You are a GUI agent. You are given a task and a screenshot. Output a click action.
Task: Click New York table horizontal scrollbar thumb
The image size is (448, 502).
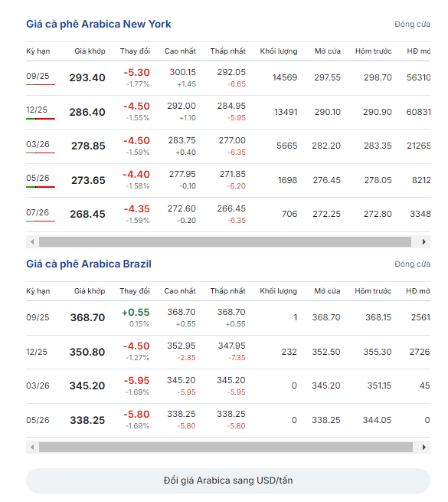[225, 242]
